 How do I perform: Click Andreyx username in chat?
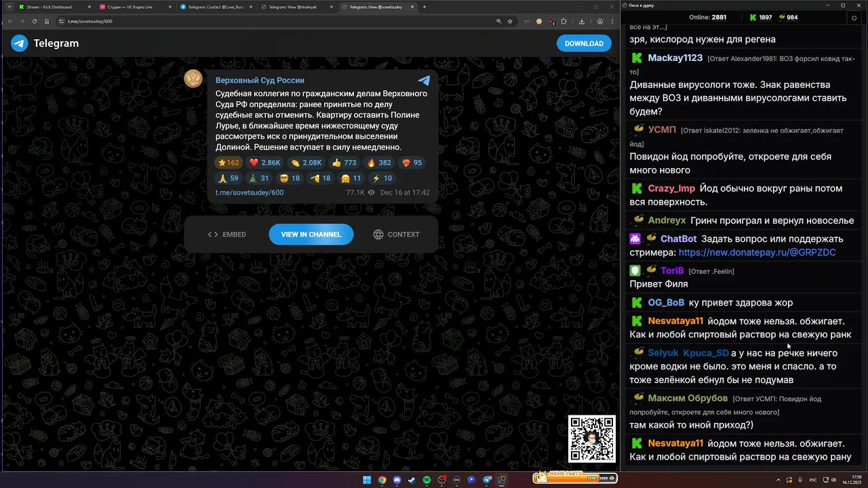coord(667,220)
